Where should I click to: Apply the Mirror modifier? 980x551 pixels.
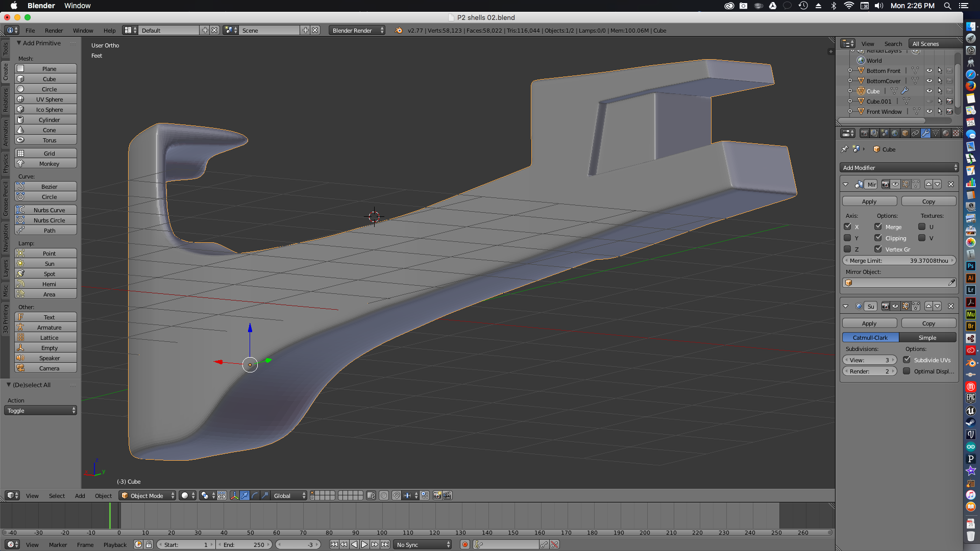(869, 201)
